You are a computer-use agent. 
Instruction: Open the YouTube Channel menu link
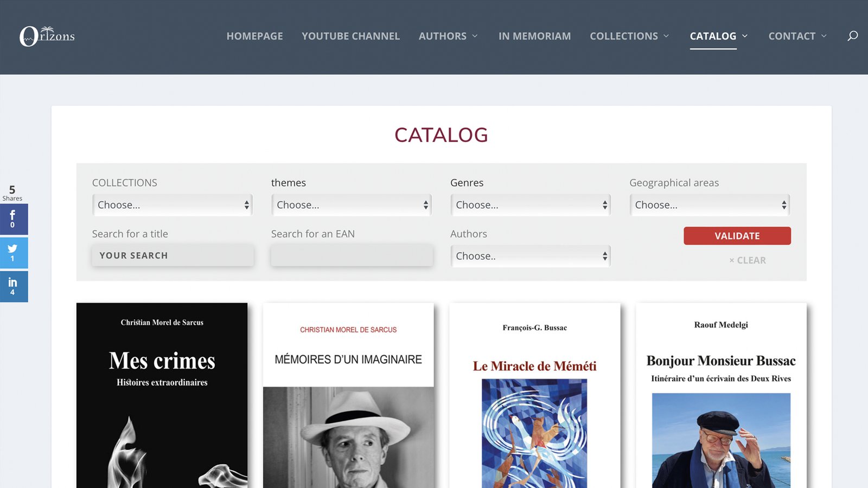coord(351,36)
